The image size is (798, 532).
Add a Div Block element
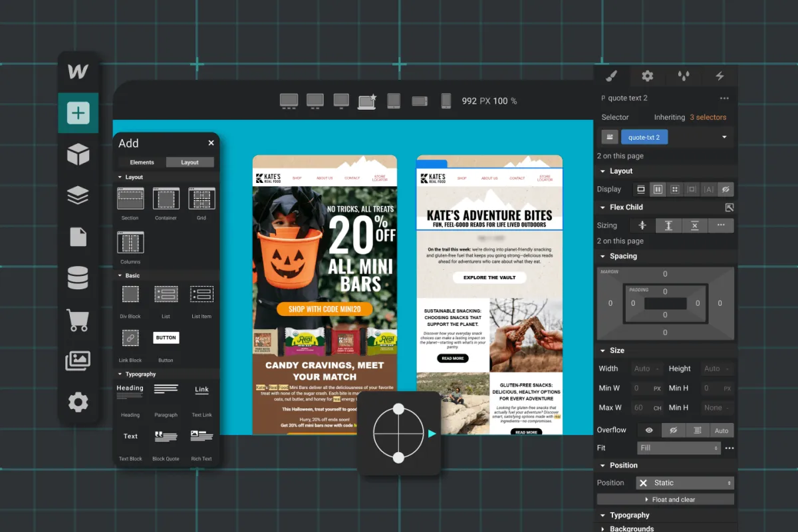(x=130, y=294)
